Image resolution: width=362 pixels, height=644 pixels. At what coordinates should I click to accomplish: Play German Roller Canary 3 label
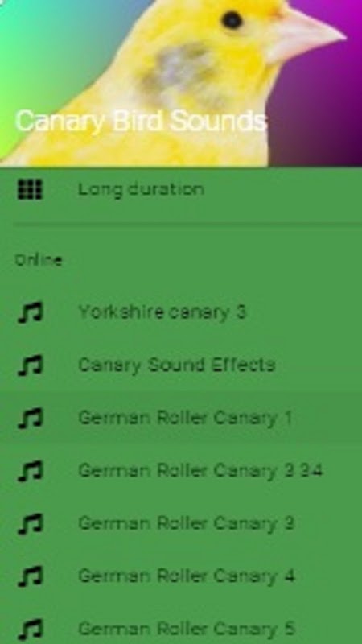187,523
